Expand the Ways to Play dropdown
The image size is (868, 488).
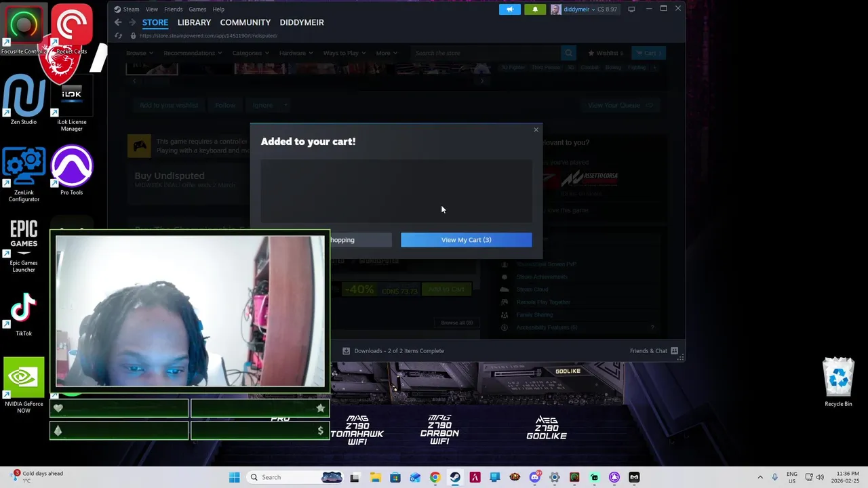click(344, 53)
